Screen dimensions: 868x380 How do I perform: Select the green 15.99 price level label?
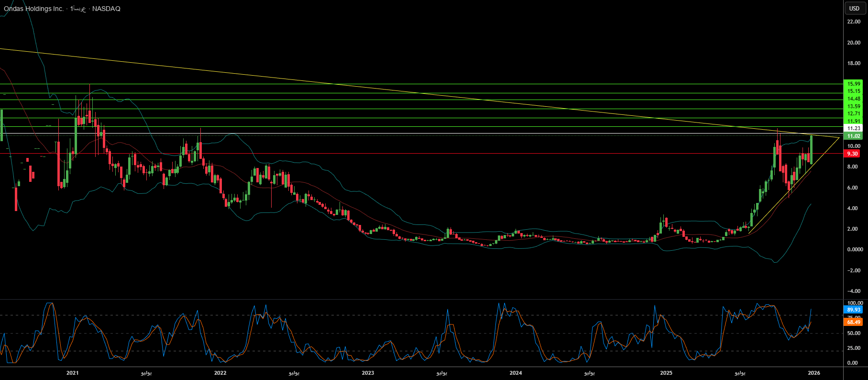coord(854,84)
